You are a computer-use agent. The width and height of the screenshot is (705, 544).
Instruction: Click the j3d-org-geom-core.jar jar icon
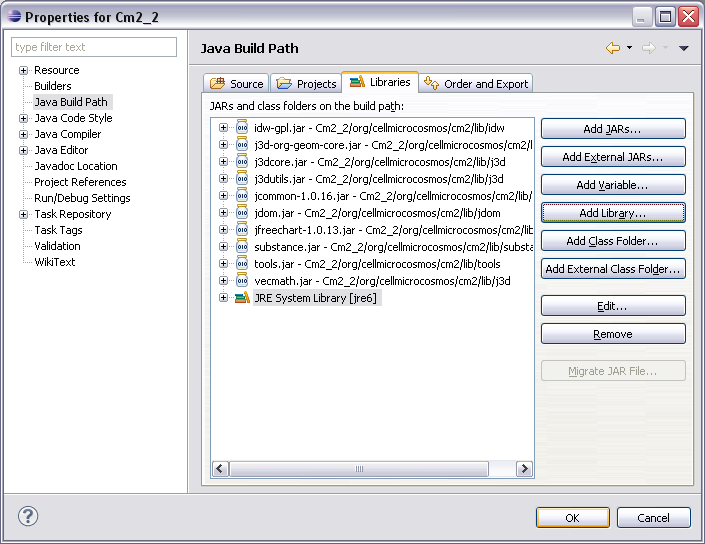242,145
